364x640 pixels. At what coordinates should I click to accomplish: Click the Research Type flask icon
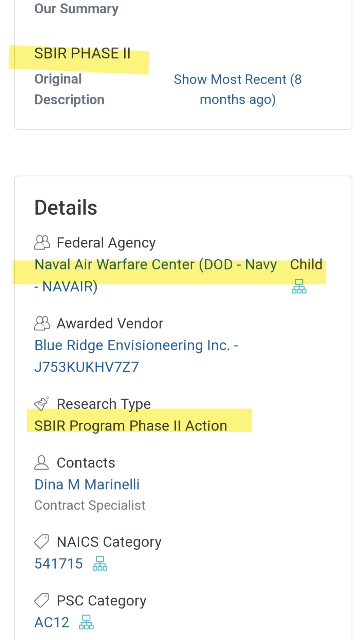[x=41, y=404]
